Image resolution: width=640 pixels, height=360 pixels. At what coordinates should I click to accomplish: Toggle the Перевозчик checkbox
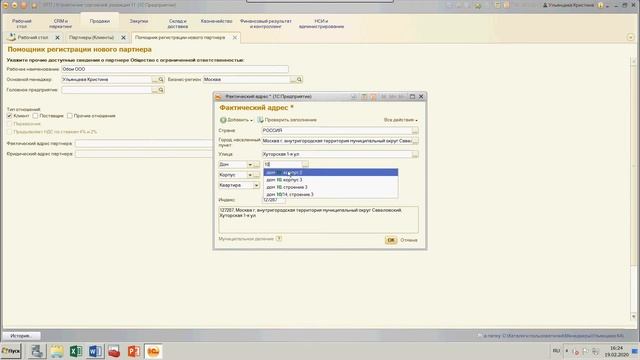click(9, 124)
